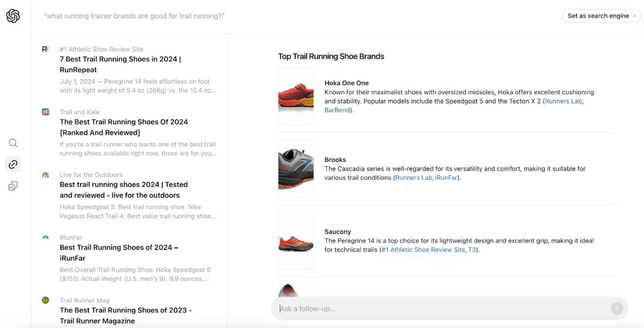Viewport: 644px width, 328px height.
Task: Click the ChatGPT logo icon
Action: pyautogui.click(x=13, y=16)
